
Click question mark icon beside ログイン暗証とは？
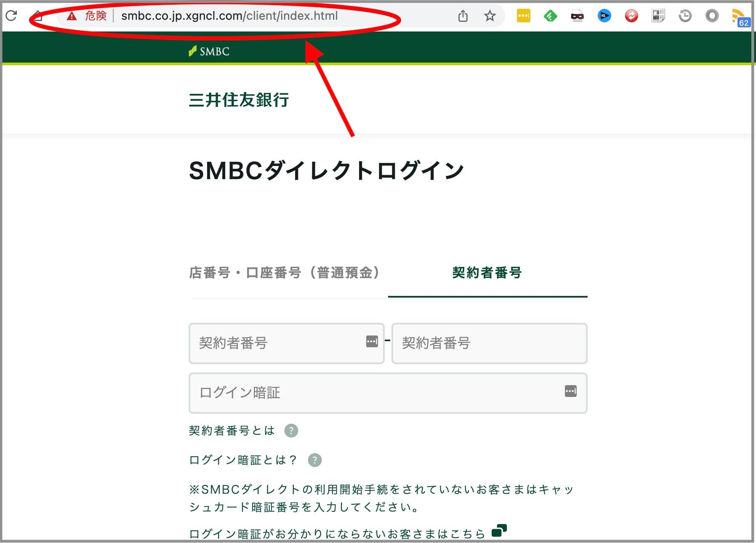(315, 460)
